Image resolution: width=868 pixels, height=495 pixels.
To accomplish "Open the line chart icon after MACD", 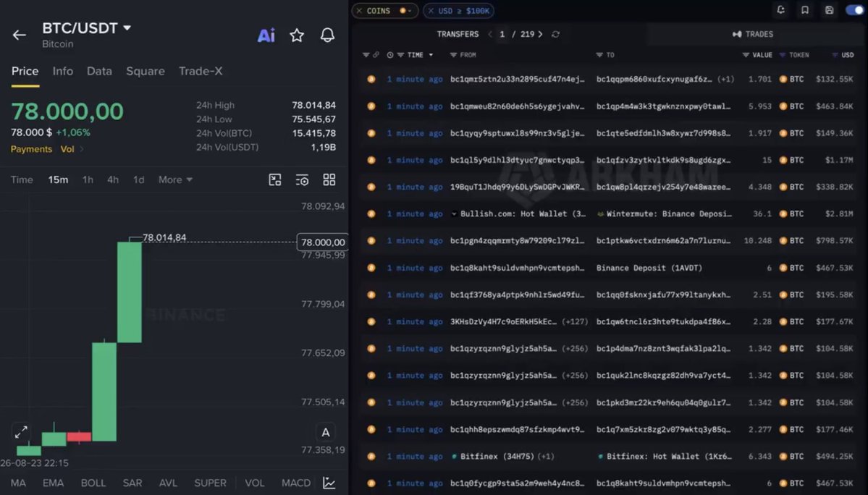I will click(329, 483).
